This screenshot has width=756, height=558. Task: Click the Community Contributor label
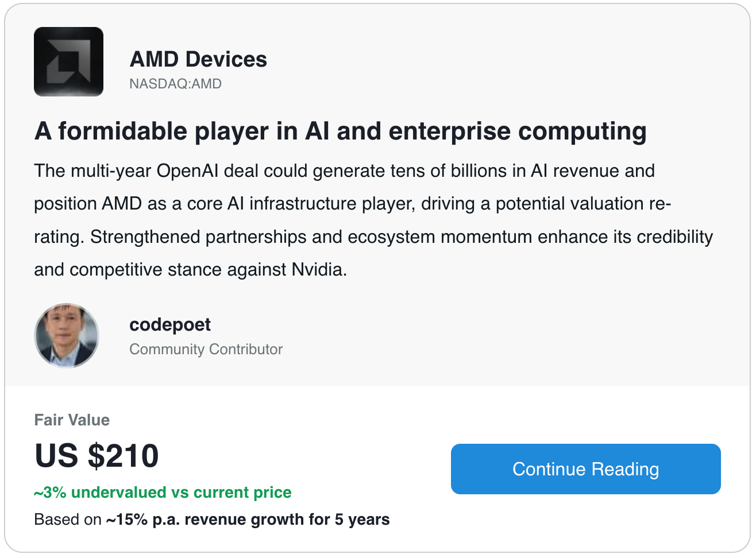206,349
